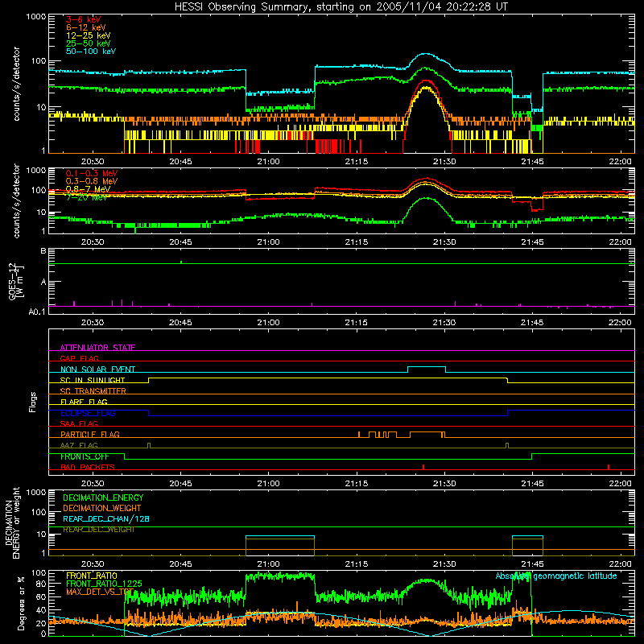Image resolution: width=644 pixels, height=644 pixels.
Task: Select the SAA_FLAG label
Action: click(79, 423)
